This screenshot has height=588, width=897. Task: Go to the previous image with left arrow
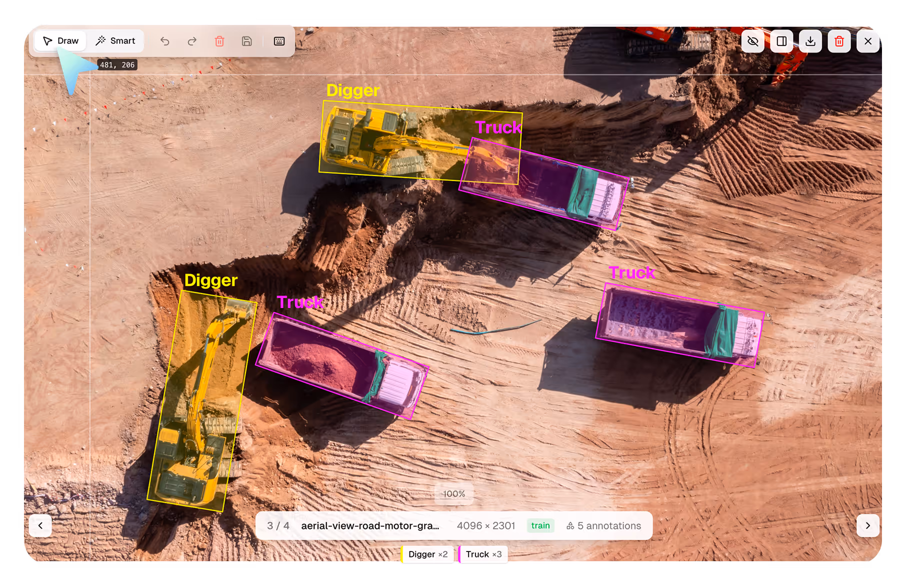[x=40, y=525]
